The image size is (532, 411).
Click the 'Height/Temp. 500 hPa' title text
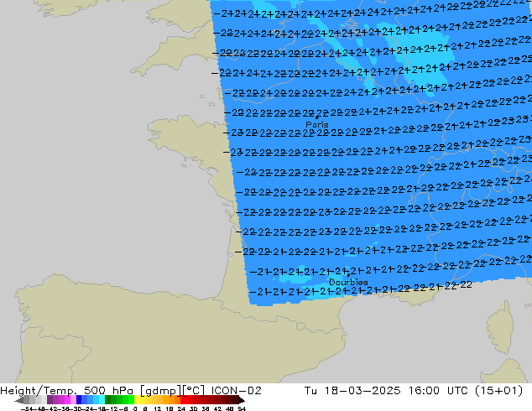68,391
